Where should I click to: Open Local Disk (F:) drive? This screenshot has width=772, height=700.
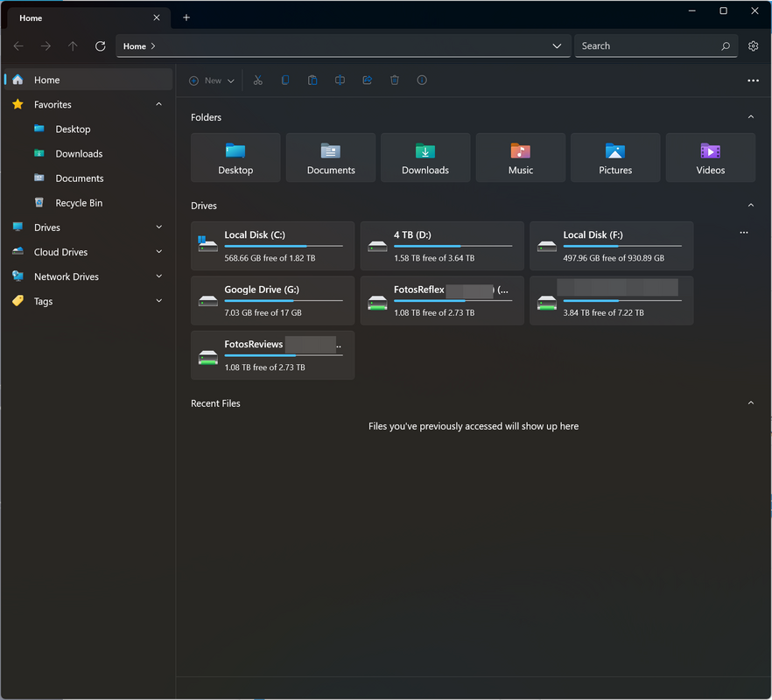click(x=612, y=246)
